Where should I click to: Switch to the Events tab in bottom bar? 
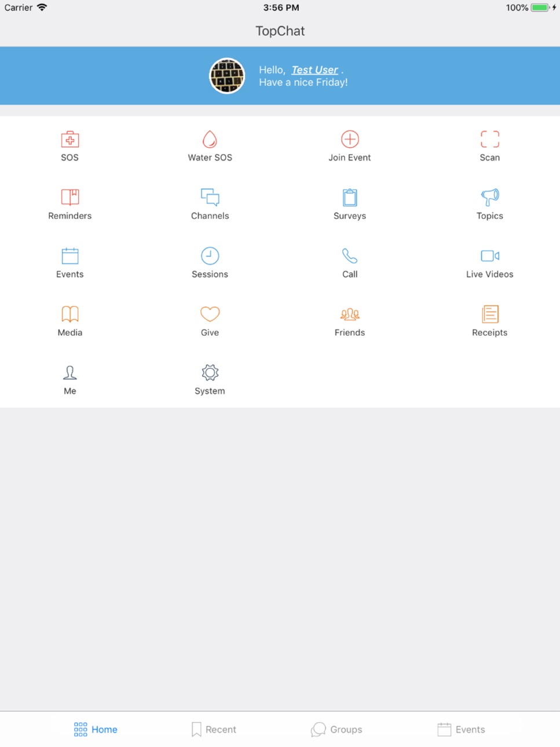462,730
